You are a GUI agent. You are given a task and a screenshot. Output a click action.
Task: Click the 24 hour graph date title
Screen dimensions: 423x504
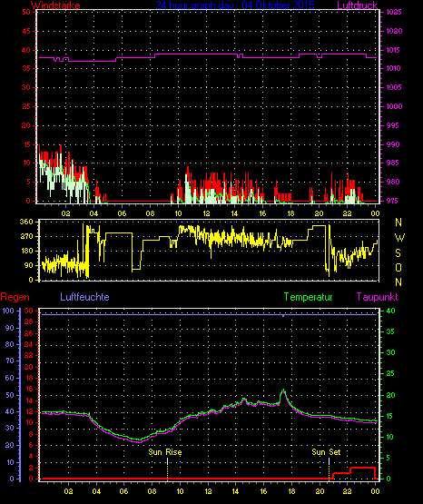coord(235,5)
